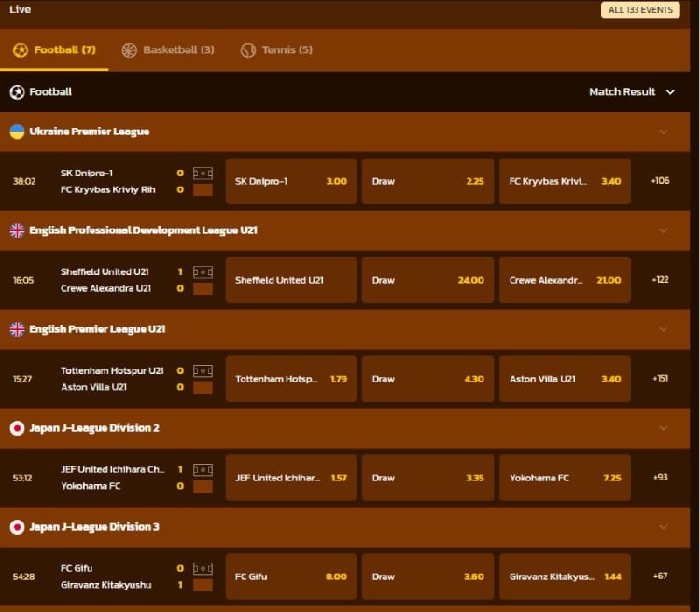
Task: Open the Giravanz Kitakyushu team name in match row
Action: (x=106, y=585)
